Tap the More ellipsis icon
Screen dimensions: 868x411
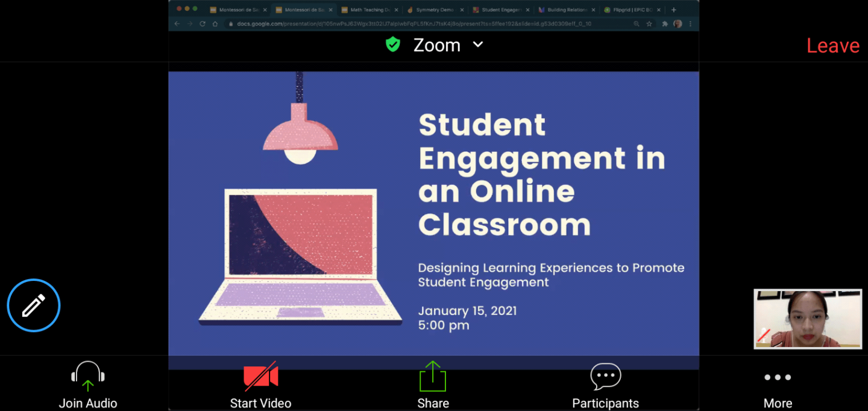[777, 377]
